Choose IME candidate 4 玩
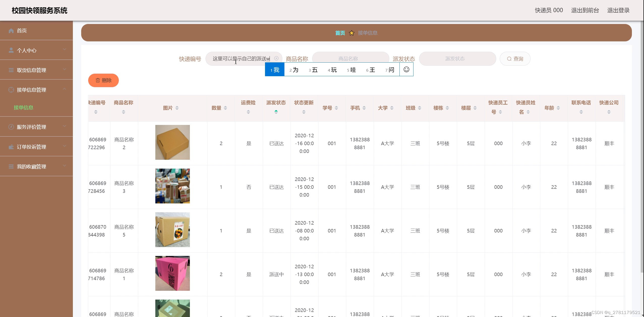 [332, 70]
